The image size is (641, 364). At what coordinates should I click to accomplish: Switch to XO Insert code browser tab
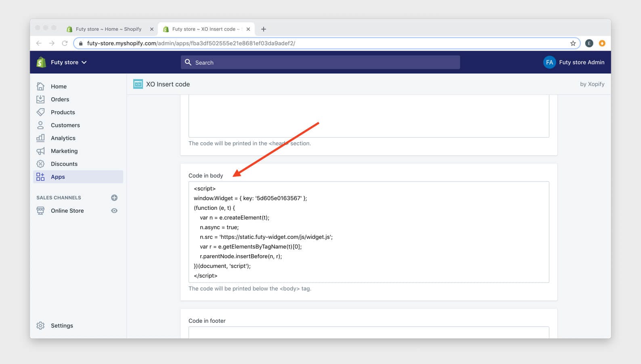pos(206,29)
